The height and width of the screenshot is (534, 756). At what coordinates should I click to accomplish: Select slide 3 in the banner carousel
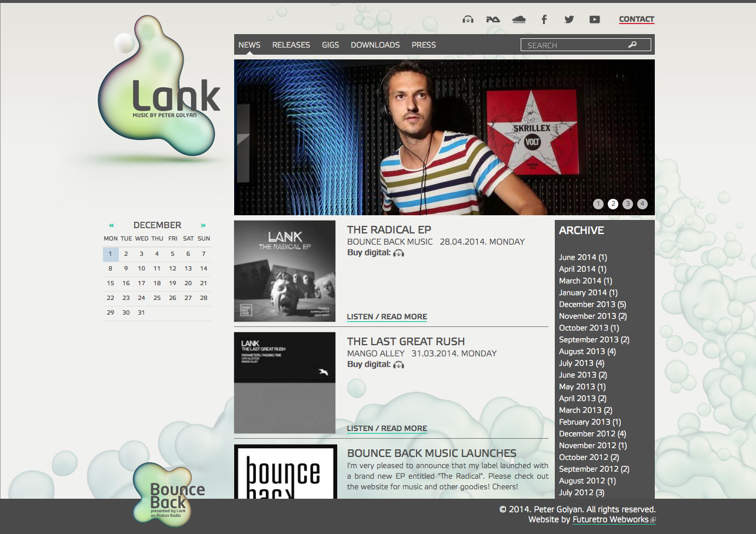[x=627, y=204]
